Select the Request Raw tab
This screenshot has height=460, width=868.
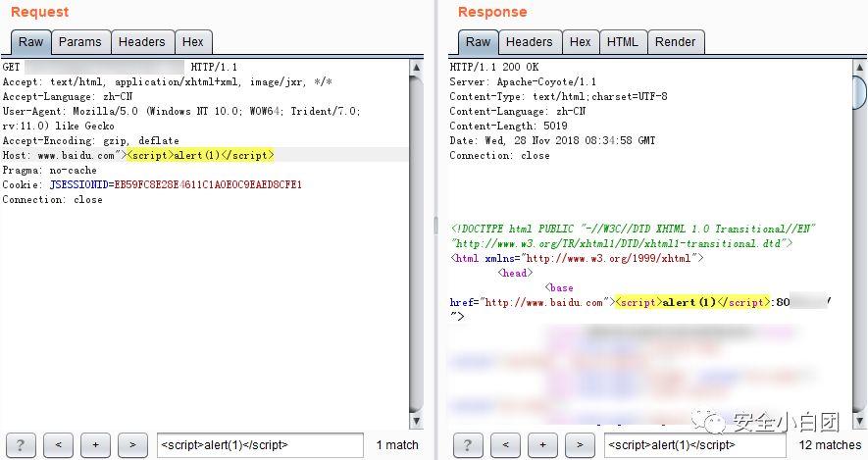(x=31, y=42)
